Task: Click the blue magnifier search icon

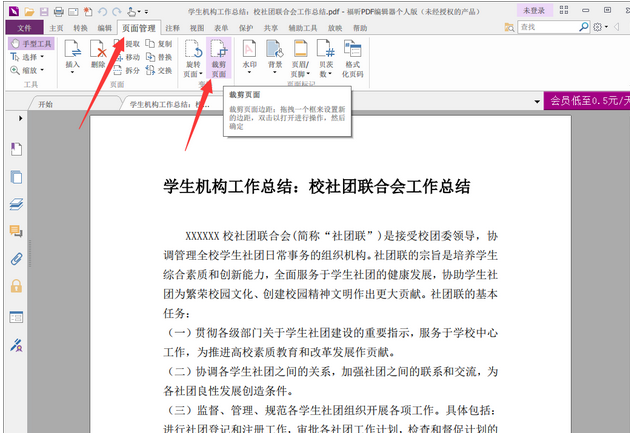Action: click(584, 27)
